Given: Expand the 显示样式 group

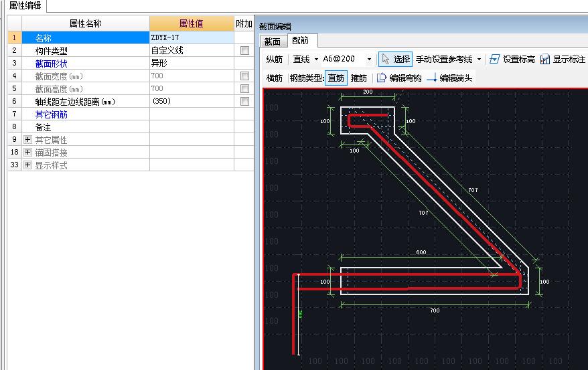Looking at the screenshot, I should point(27,165).
